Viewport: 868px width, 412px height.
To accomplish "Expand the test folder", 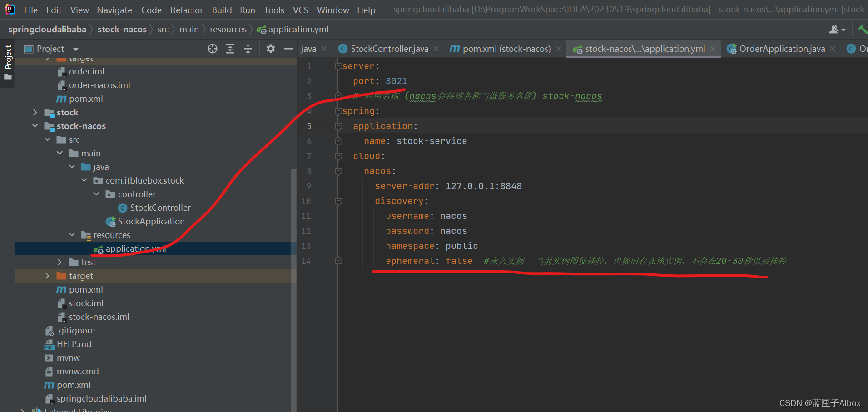I will [x=60, y=262].
